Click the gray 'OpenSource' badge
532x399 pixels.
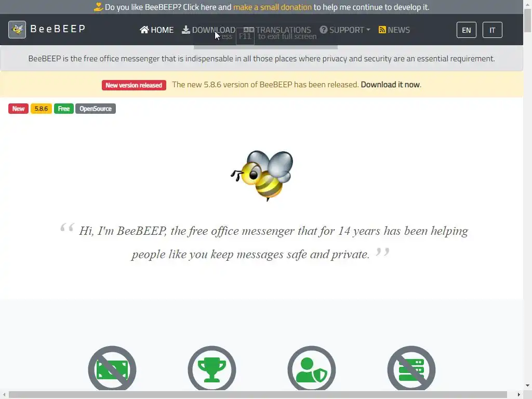[x=96, y=109]
